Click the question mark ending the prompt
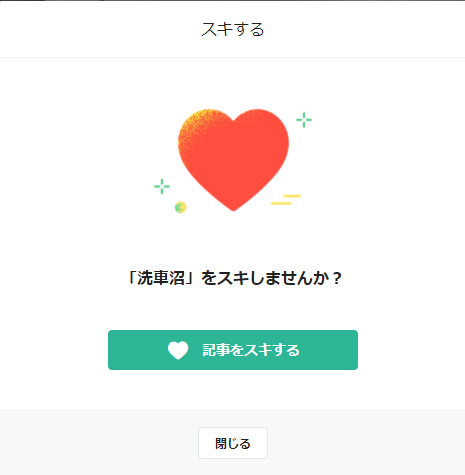This screenshot has width=465, height=475. click(337, 278)
